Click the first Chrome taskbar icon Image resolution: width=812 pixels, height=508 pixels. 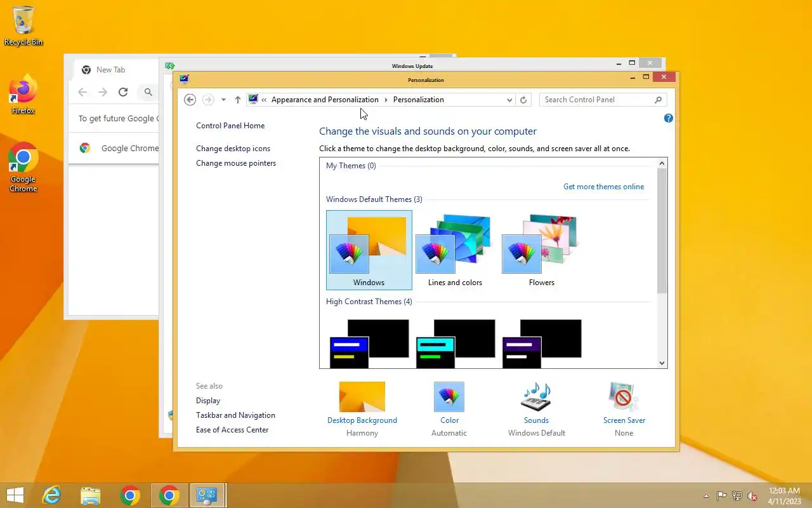pyautogui.click(x=130, y=495)
